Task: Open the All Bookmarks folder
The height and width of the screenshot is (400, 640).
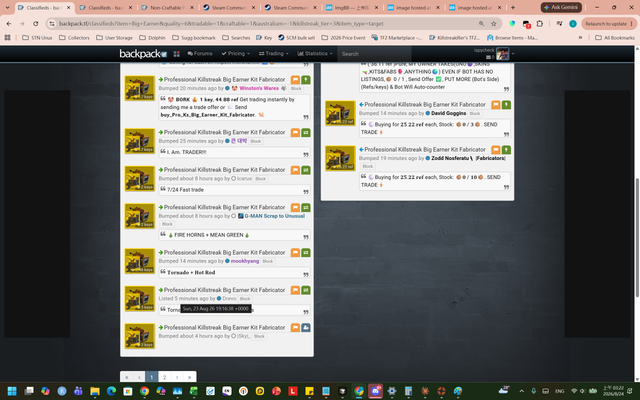Action: (x=615, y=38)
